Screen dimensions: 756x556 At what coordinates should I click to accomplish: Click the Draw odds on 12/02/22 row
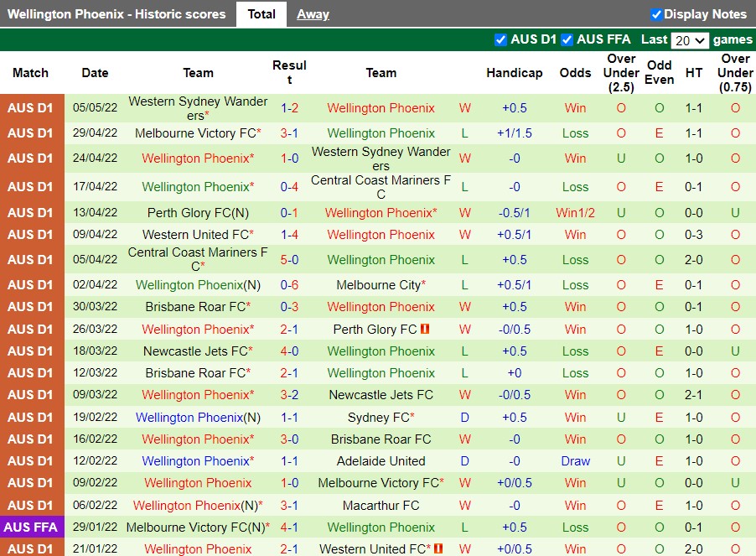pyautogui.click(x=575, y=461)
